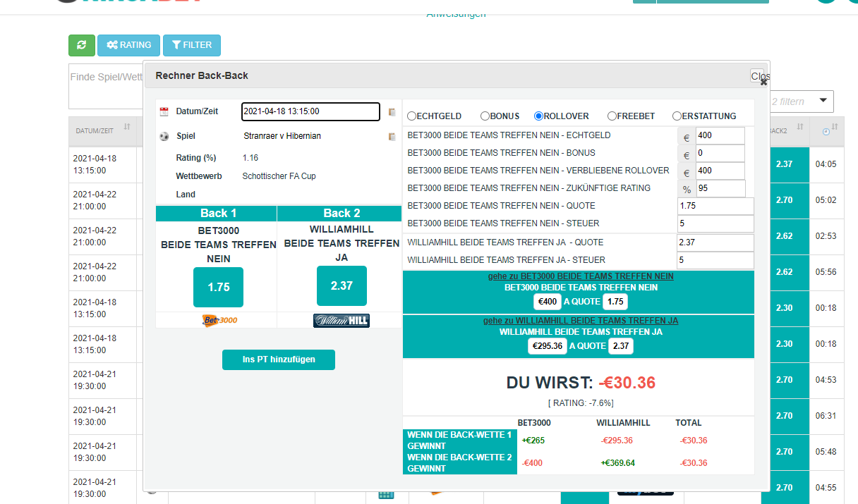Copy the Datum/Zeit value with clipboard icon
The image size is (858, 504).
point(392,111)
